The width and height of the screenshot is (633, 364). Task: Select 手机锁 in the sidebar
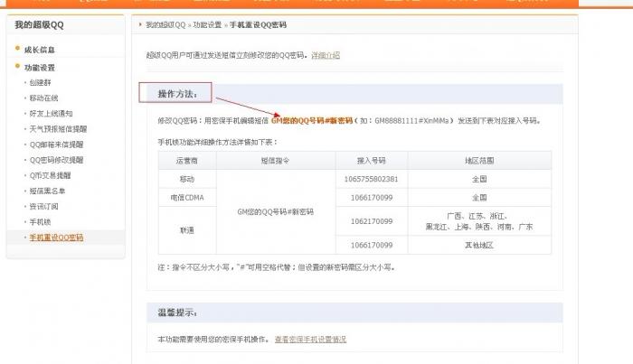click(40, 222)
